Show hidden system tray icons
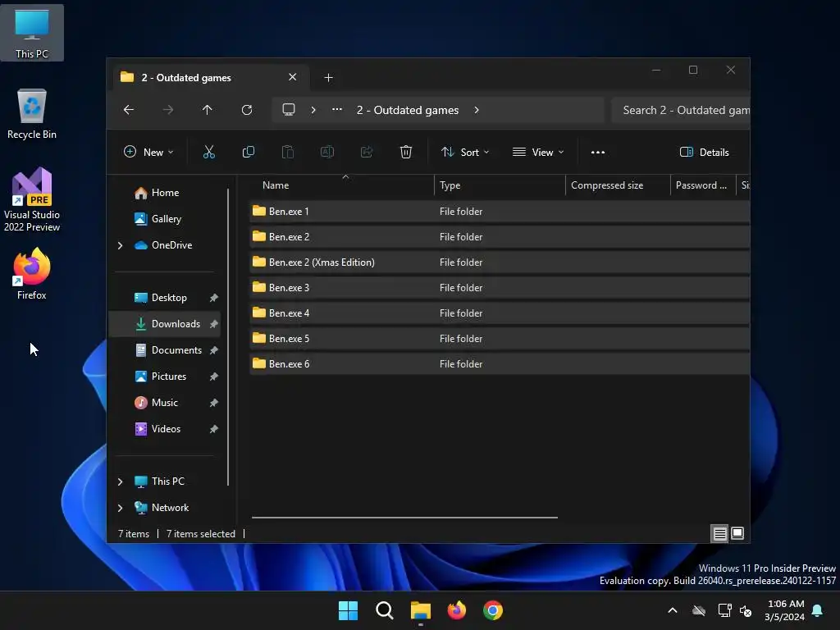Viewport: 840px width, 630px height. pyautogui.click(x=673, y=610)
